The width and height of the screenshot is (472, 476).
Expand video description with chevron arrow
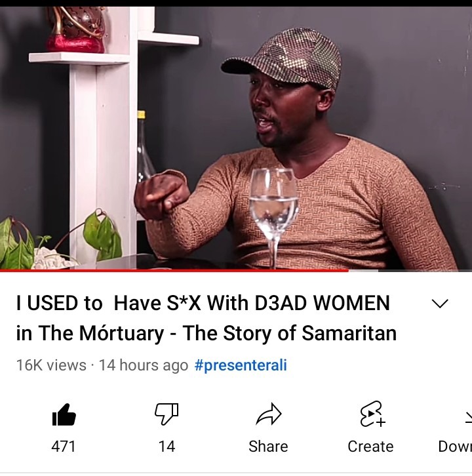pos(440,304)
